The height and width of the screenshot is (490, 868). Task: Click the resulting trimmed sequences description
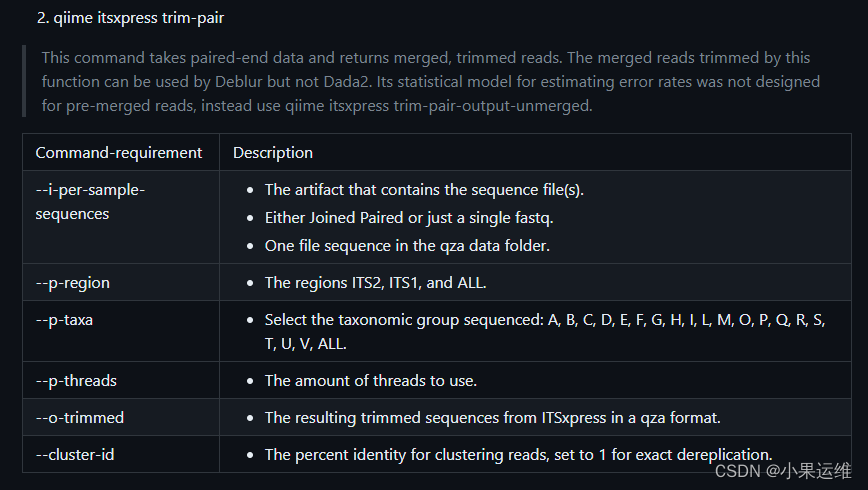[492, 417]
